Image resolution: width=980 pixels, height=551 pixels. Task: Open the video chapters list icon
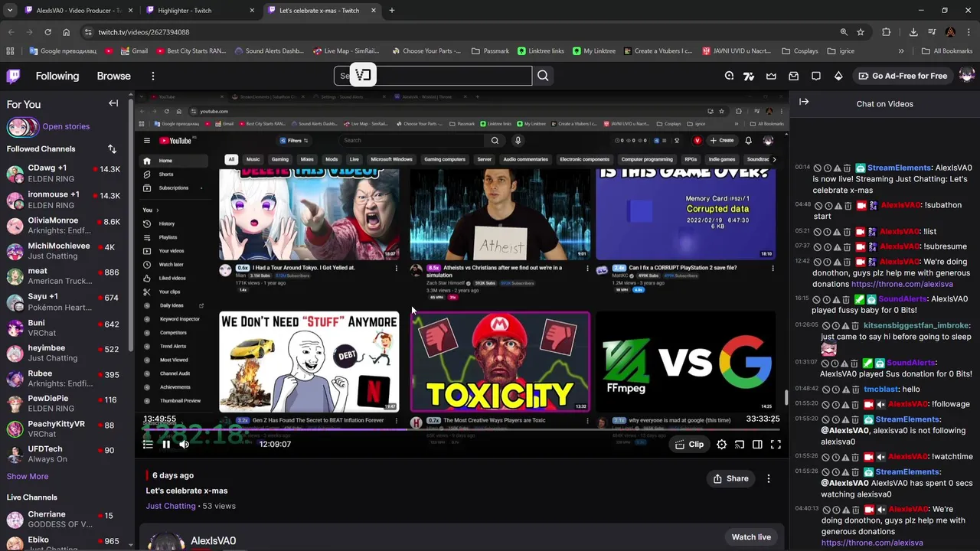pyautogui.click(x=148, y=444)
